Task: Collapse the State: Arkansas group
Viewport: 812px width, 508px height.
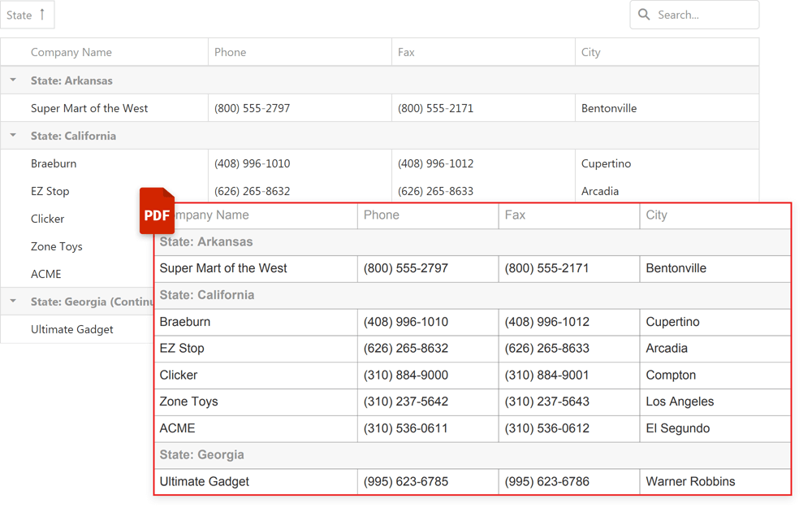Action: 11,80
